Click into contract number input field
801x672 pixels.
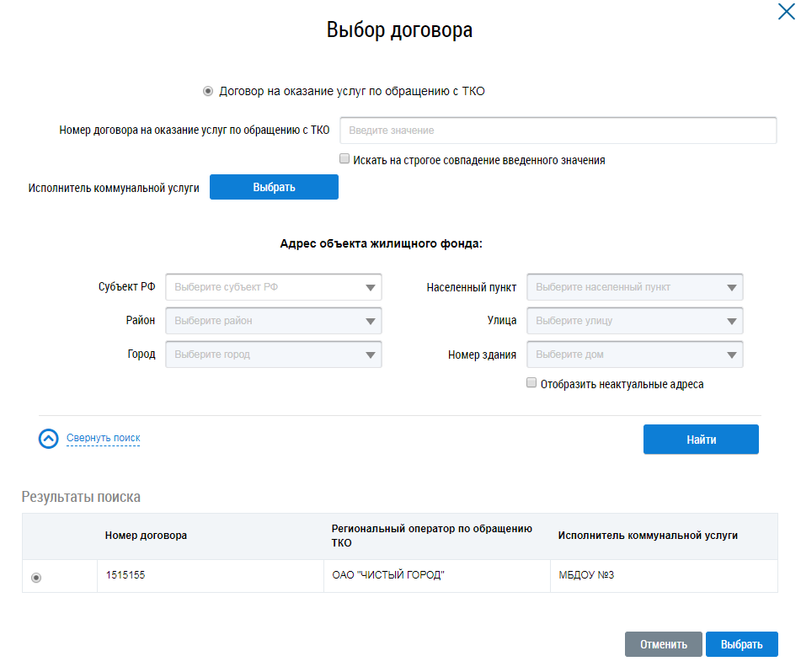tap(558, 131)
